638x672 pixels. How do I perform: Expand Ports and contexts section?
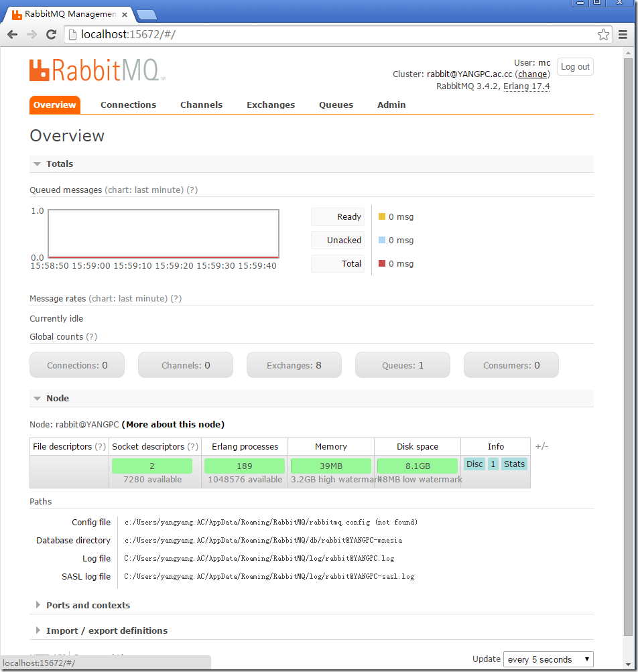[x=88, y=605]
